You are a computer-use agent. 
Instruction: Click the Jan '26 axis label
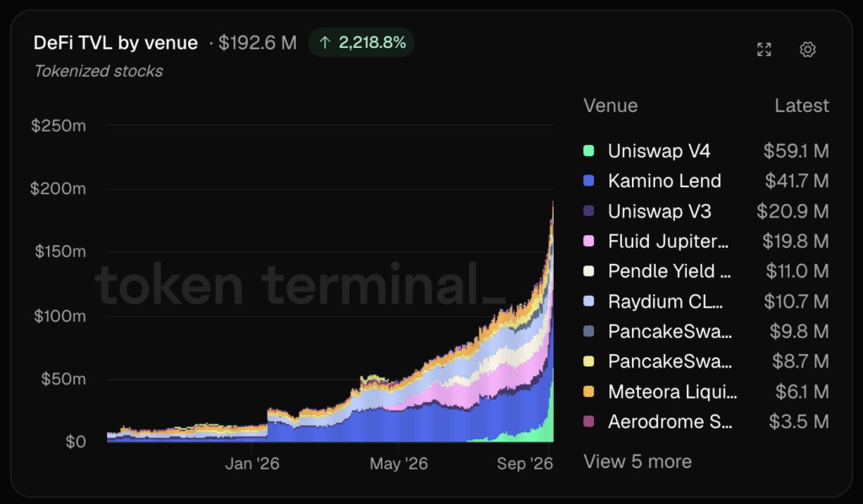point(252,464)
